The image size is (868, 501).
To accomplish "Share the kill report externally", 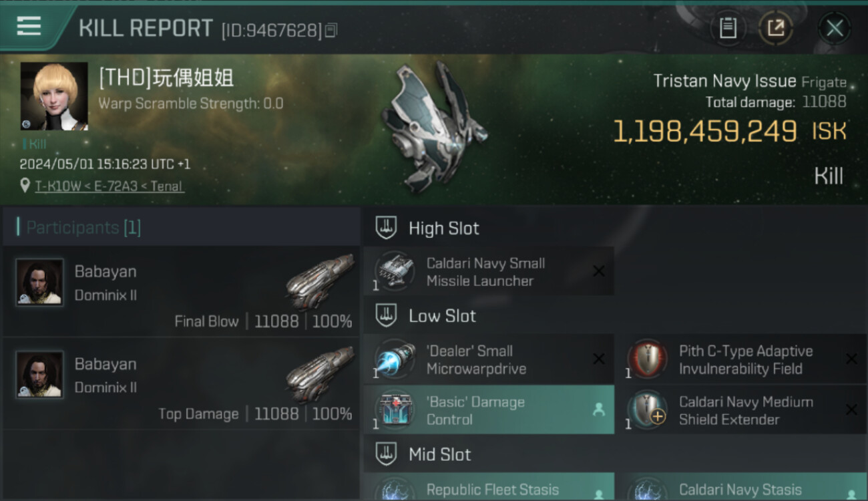I will [x=775, y=28].
